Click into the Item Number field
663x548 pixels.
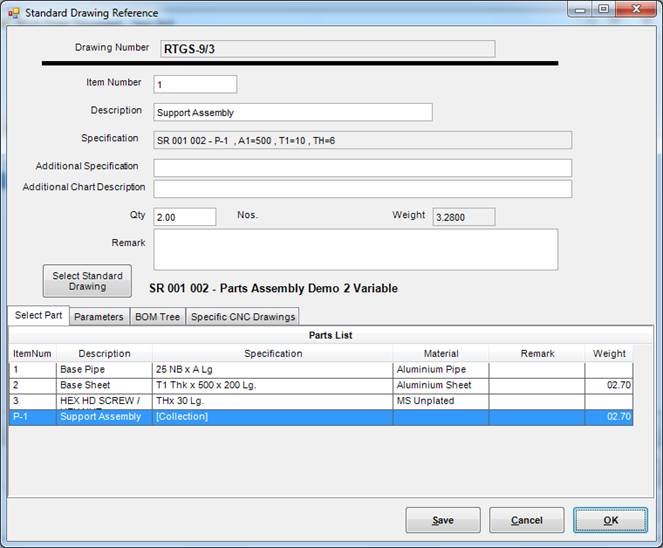pos(195,84)
